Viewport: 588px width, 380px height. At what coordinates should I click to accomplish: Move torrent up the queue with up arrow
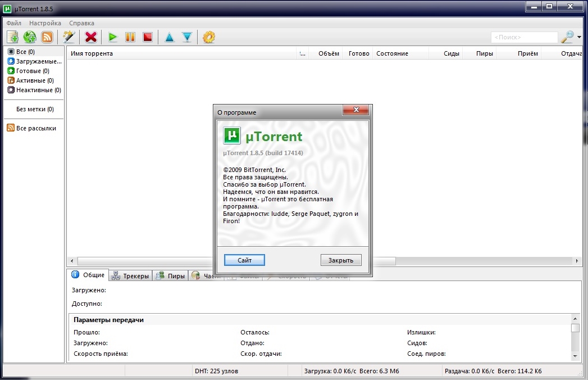click(x=169, y=37)
